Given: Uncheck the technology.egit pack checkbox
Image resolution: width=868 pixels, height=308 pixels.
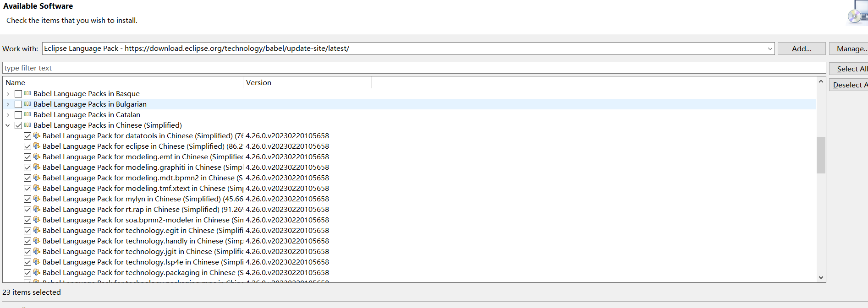Looking at the screenshot, I should point(27,231).
